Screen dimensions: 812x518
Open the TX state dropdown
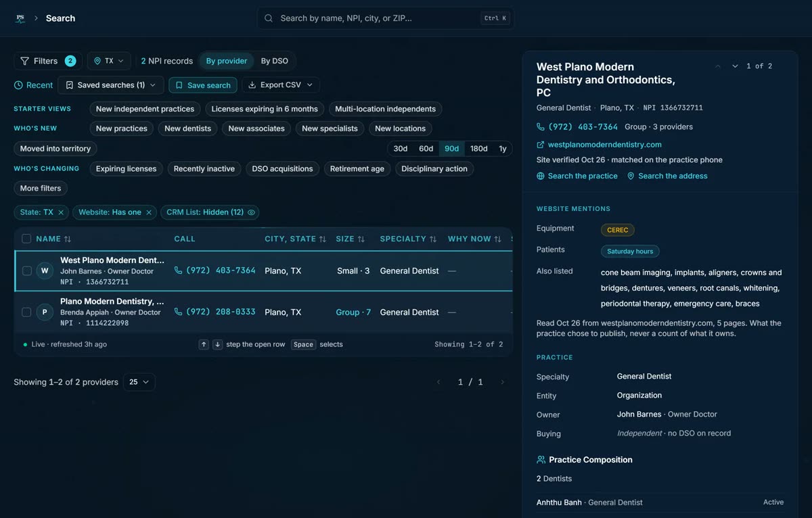tap(110, 61)
